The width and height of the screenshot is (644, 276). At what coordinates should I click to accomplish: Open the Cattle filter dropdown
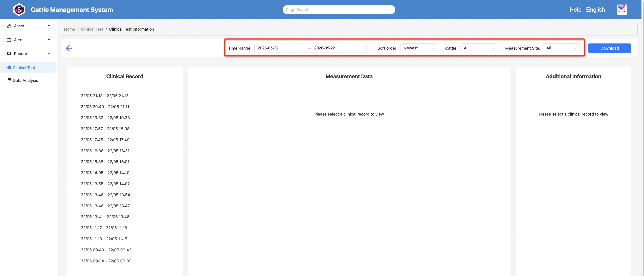click(x=479, y=48)
